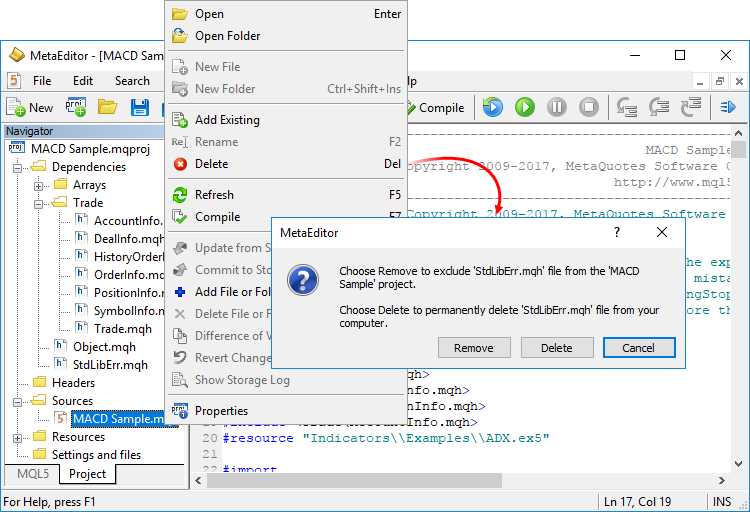Expand the Resources folder node
Image resolution: width=750 pixels, height=512 pixels.
point(18,437)
